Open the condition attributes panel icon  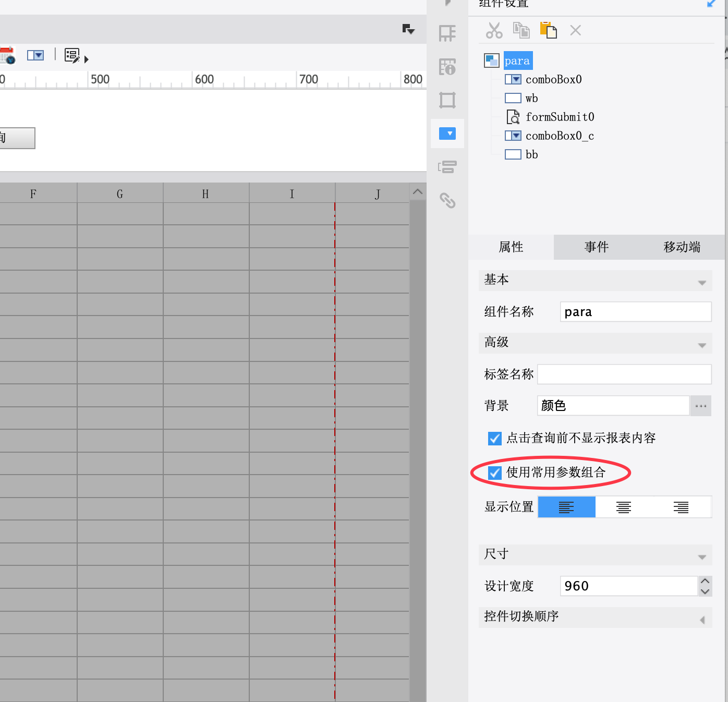(447, 167)
